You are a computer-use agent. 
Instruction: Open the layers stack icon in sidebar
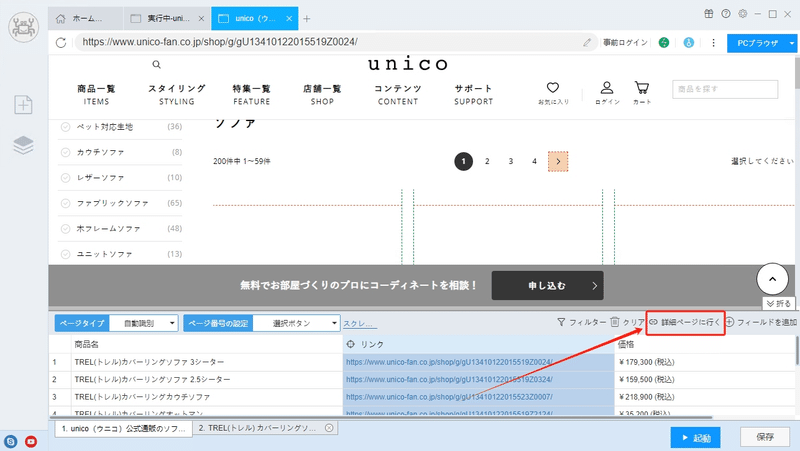click(23, 145)
